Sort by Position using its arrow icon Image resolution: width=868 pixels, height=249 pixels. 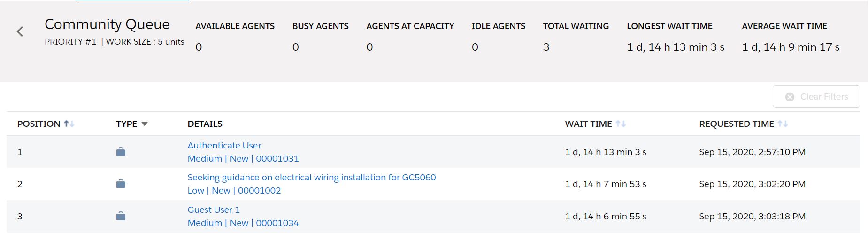pos(69,124)
